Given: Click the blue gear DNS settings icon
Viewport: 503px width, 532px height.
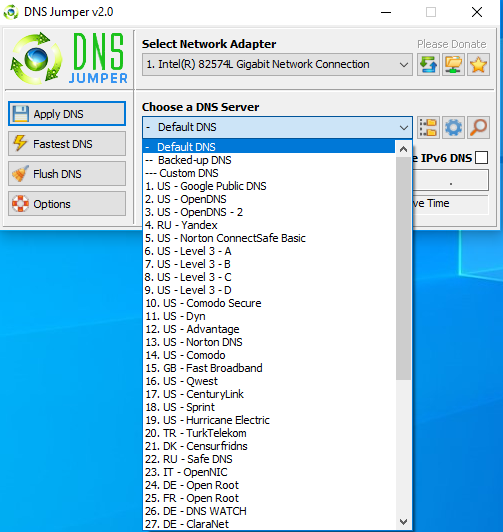Looking at the screenshot, I should 453,128.
